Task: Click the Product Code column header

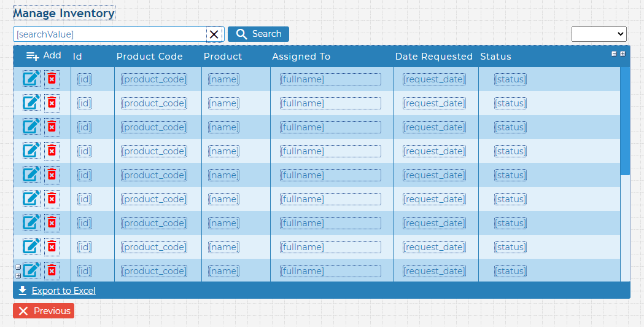Action: (150, 57)
